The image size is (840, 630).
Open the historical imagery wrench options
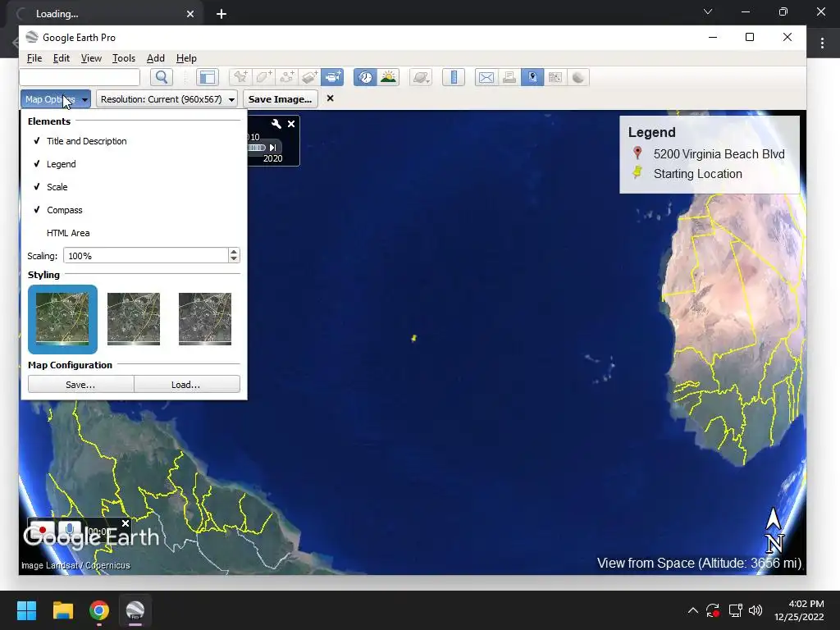[x=276, y=124]
